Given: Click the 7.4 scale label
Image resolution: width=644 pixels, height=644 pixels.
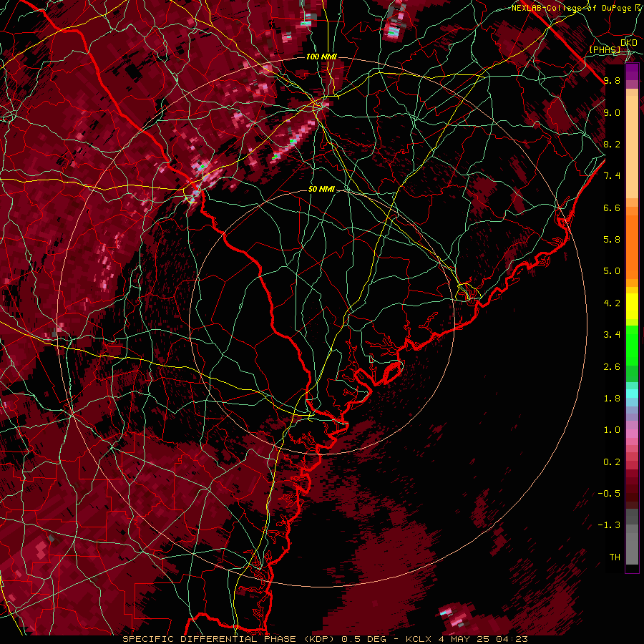Looking at the screenshot, I should [x=612, y=176].
